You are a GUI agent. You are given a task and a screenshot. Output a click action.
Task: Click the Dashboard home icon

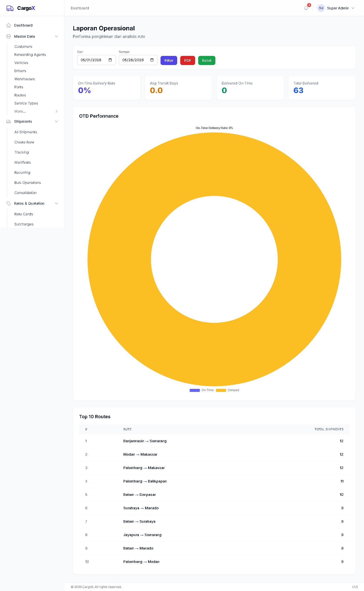9,25
